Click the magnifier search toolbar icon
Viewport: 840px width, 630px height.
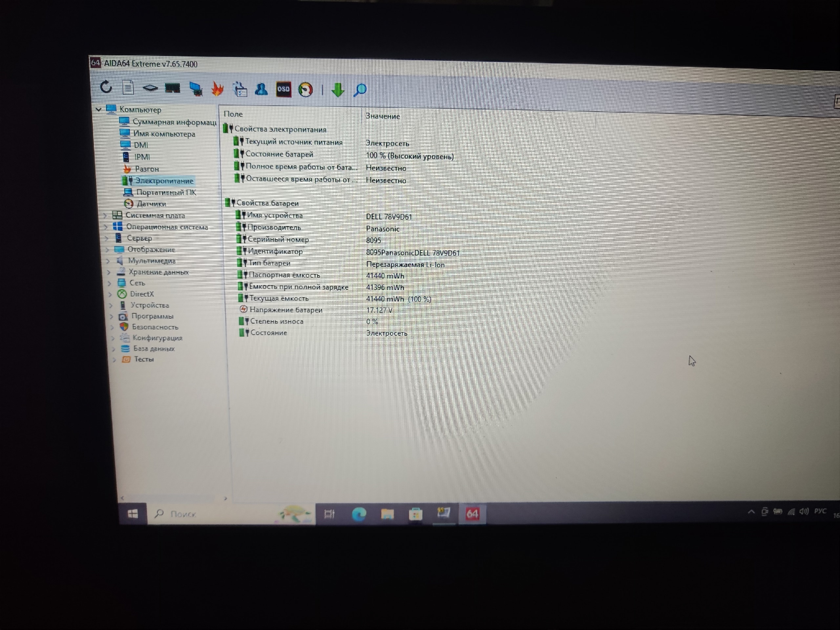pos(360,90)
